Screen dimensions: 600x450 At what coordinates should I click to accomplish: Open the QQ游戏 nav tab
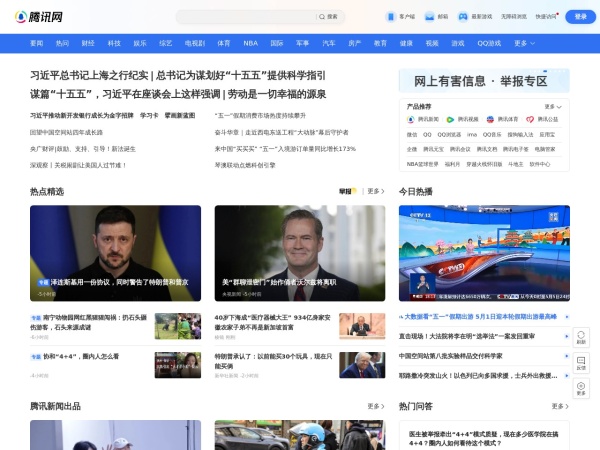click(489, 43)
